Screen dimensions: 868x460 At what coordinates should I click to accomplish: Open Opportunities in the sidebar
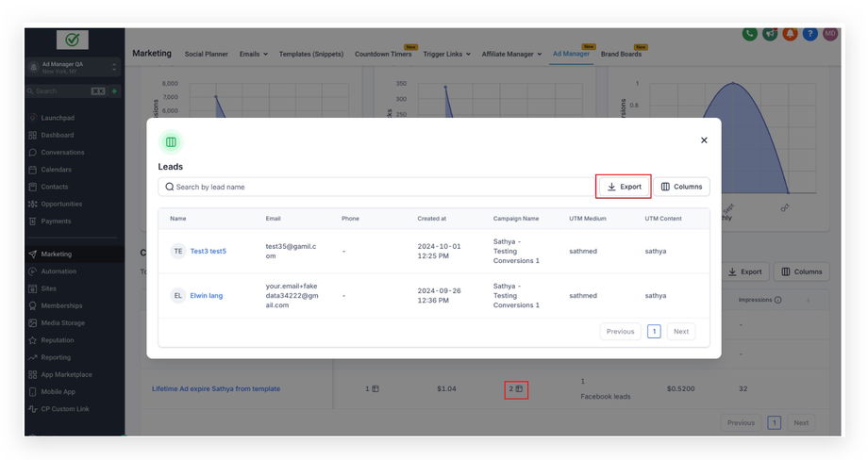[61, 204]
